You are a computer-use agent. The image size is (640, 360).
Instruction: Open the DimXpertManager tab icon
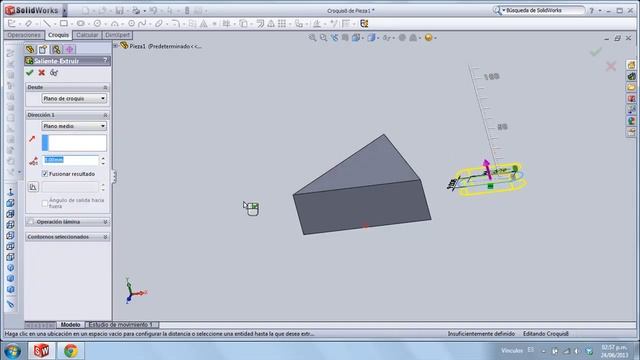(69, 49)
